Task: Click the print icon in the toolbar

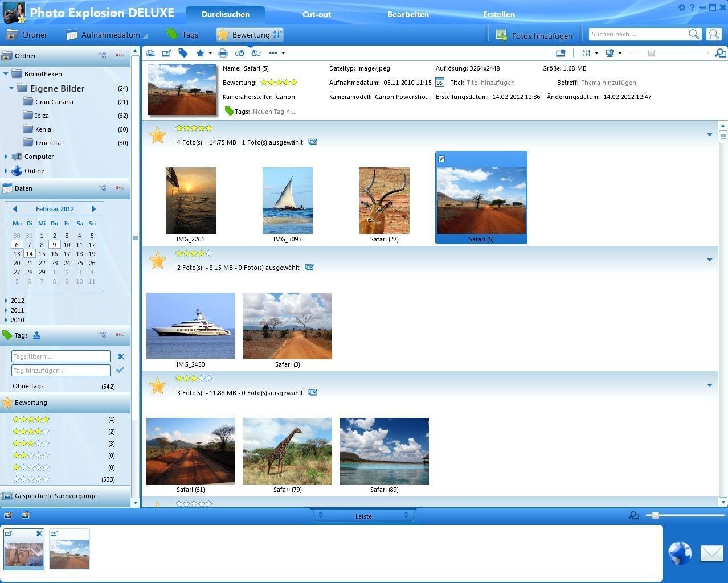Action: point(223,53)
